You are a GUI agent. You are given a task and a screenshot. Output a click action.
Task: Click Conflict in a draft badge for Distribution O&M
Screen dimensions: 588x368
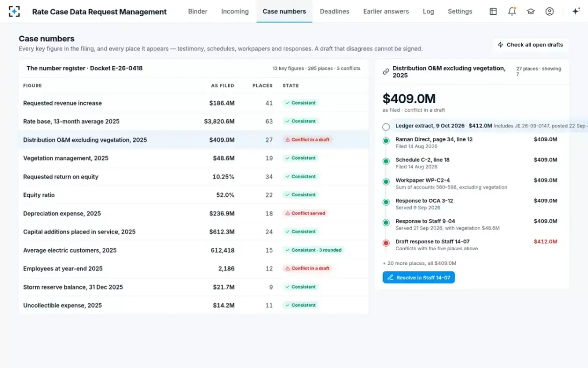tap(307, 140)
